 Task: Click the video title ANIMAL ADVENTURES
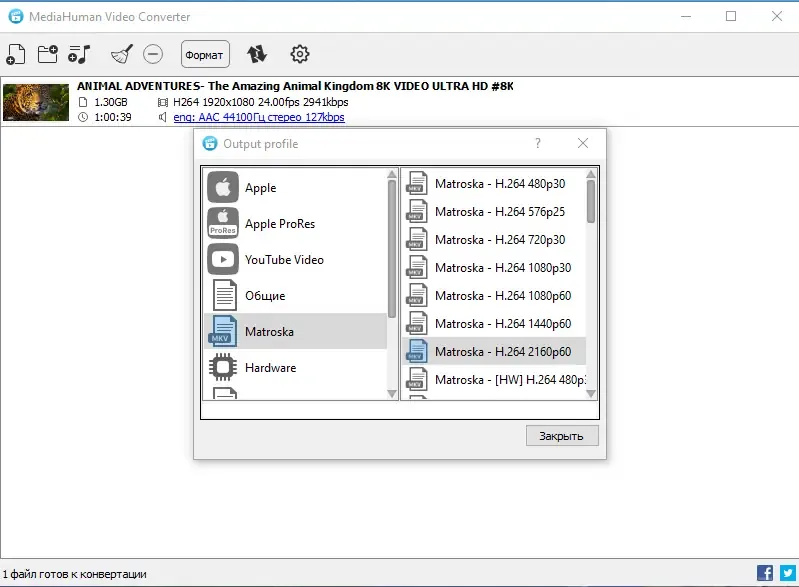pos(295,86)
